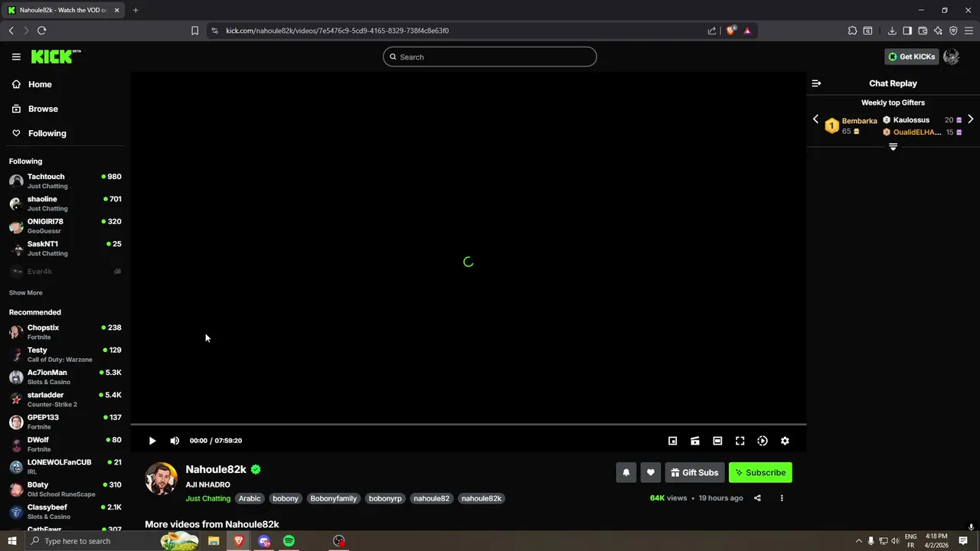Select the nahoule82 tag
Viewport: 980px width, 551px height.
pos(432,498)
